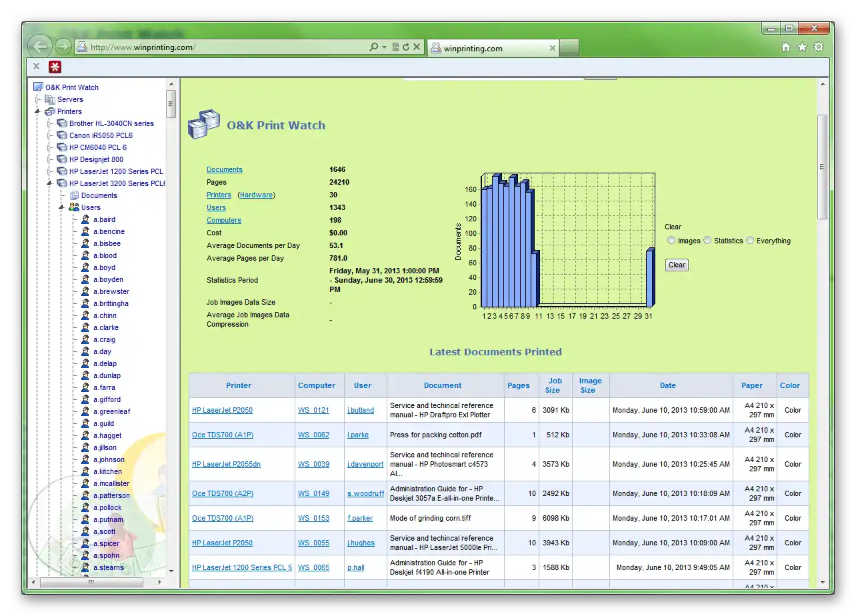Select a.brittingha in the users tree
The height and width of the screenshot is (616, 856).
coord(111,303)
